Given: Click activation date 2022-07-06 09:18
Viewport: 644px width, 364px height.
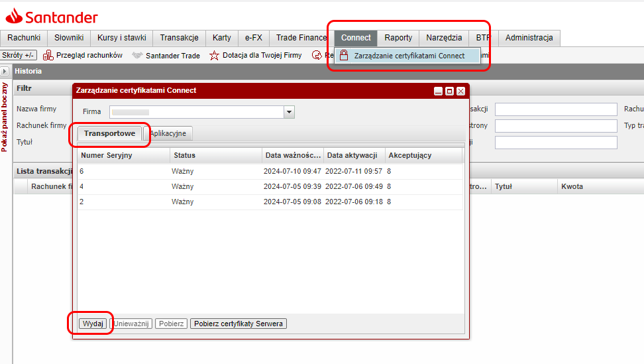Looking at the screenshot, I should click(354, 202).
